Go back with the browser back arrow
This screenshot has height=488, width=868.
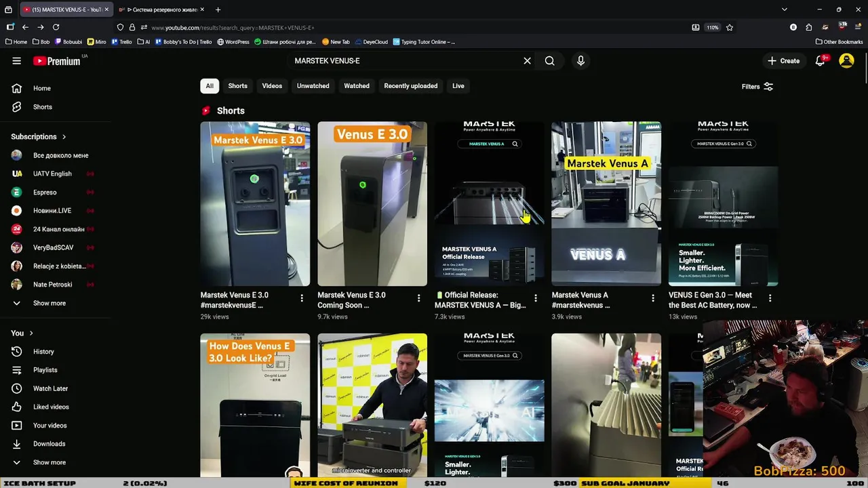pyautogui.click(x=25, y=27)
